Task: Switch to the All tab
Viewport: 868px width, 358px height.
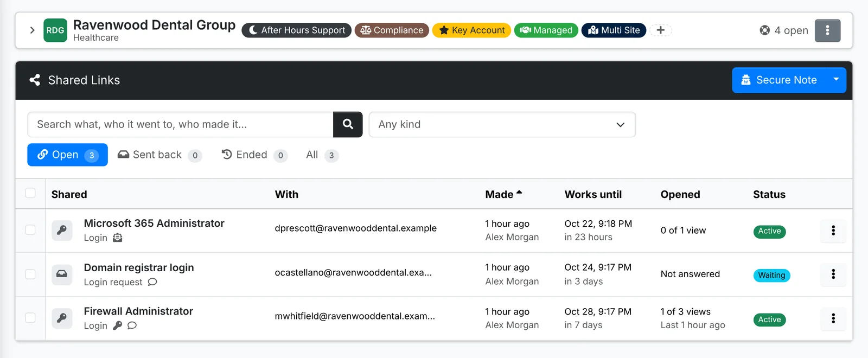Action: 322,155
